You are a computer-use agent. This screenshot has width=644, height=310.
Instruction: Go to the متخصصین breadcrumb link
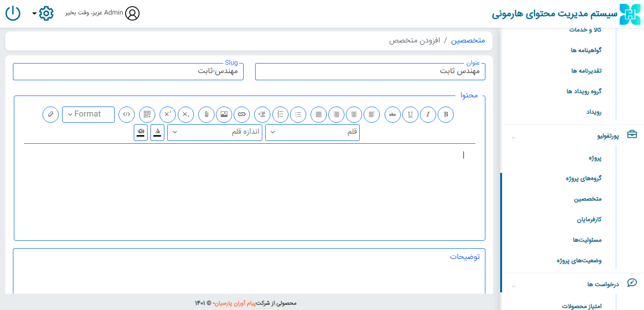click(x=468, y=41)
